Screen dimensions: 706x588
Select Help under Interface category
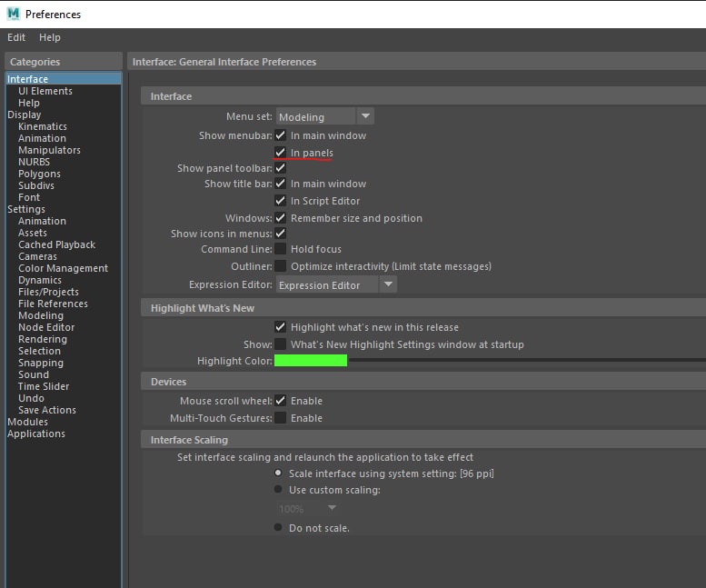pos(29,103)
